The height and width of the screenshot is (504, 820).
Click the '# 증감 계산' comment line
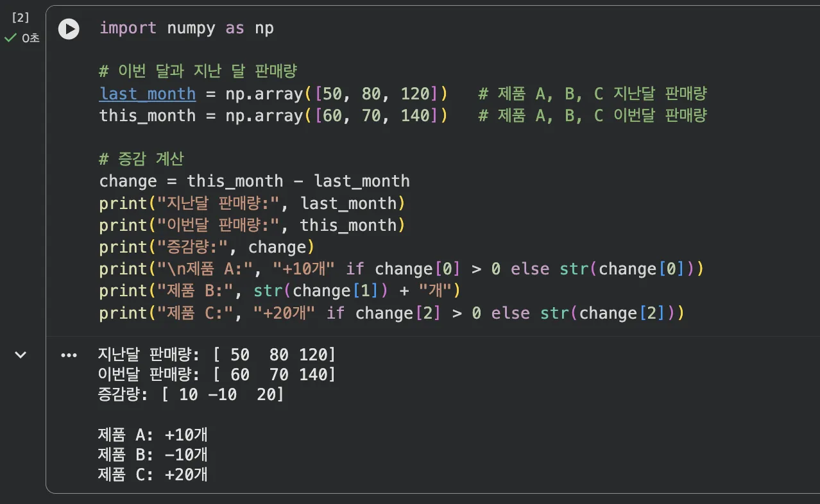pyautogui.click(x=141, y=159)
